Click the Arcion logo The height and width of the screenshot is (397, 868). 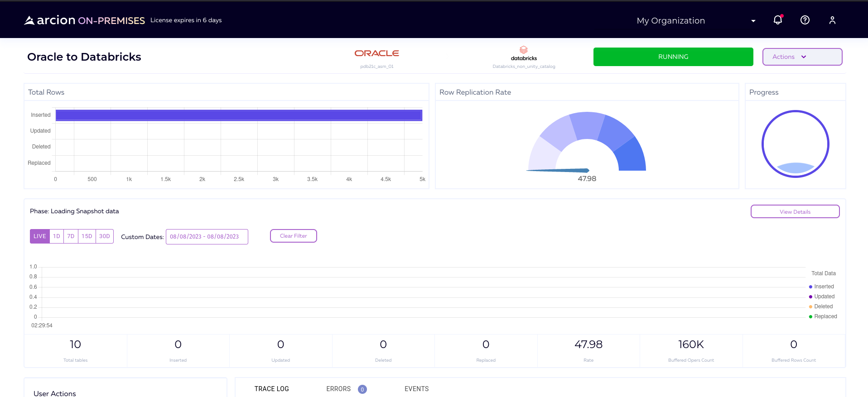click(x=84, y=20)
